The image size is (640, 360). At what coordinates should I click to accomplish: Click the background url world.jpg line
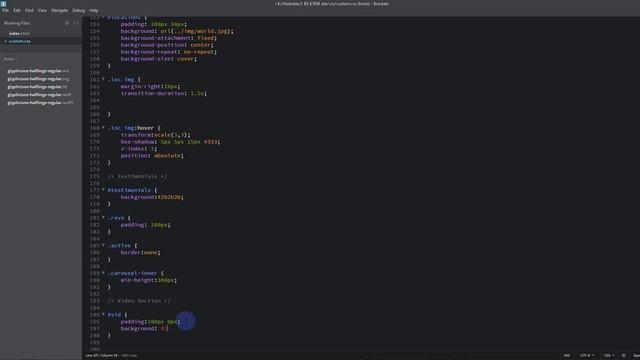click(x=177, y=31)
